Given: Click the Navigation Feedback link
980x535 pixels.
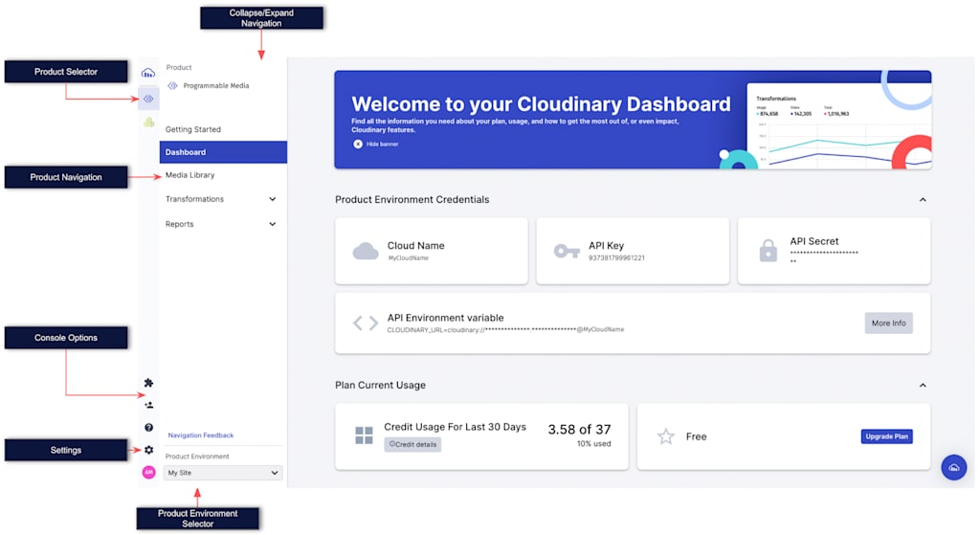Looking at the screenshot, I should tap(201, 435).
